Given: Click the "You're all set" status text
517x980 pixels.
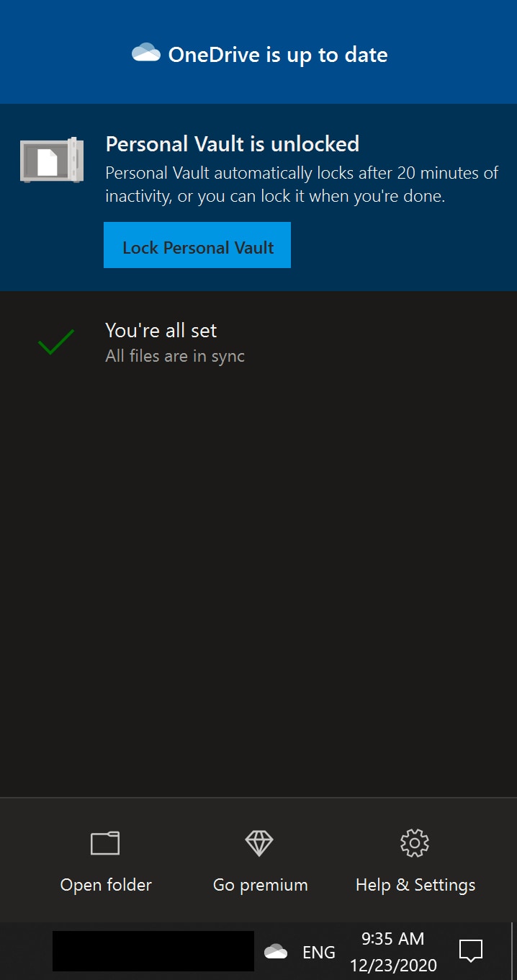Looking at the screenshot, I should (x=161, y=330).
